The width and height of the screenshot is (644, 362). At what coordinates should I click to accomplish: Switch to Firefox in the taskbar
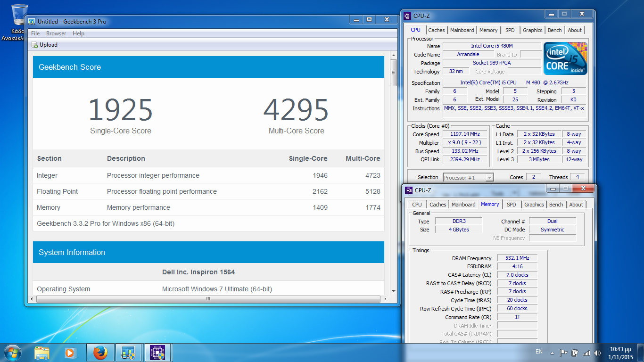pyautogui.click(x=100, y=353)
